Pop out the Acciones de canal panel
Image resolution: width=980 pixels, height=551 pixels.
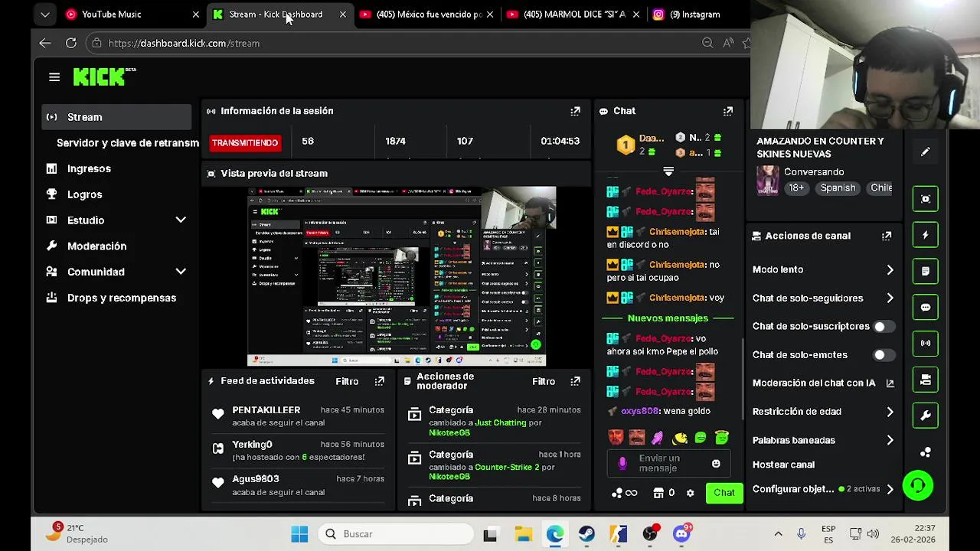coord(887,236)
